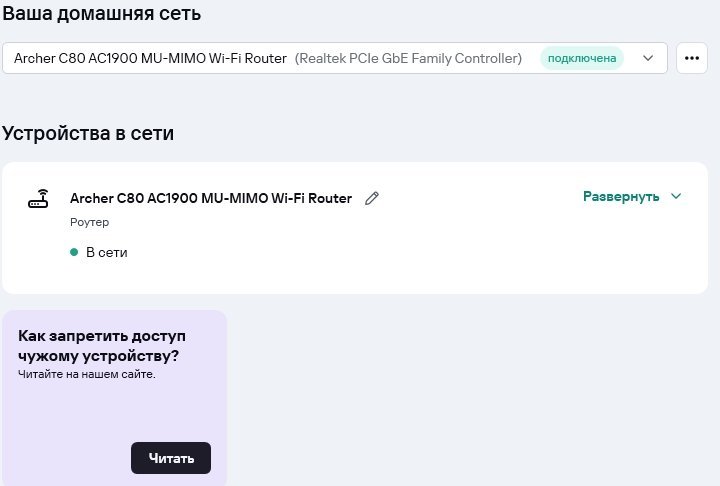Click the pencil icon to rename router
Image resolution: width=720 pixels, height=486 pixels.
[372, 198]
